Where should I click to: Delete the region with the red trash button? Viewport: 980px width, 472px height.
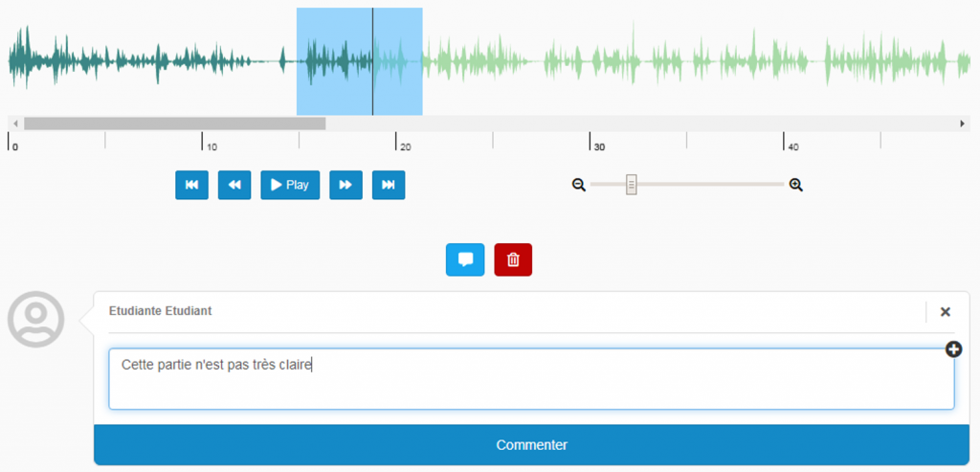pos(513,259)
